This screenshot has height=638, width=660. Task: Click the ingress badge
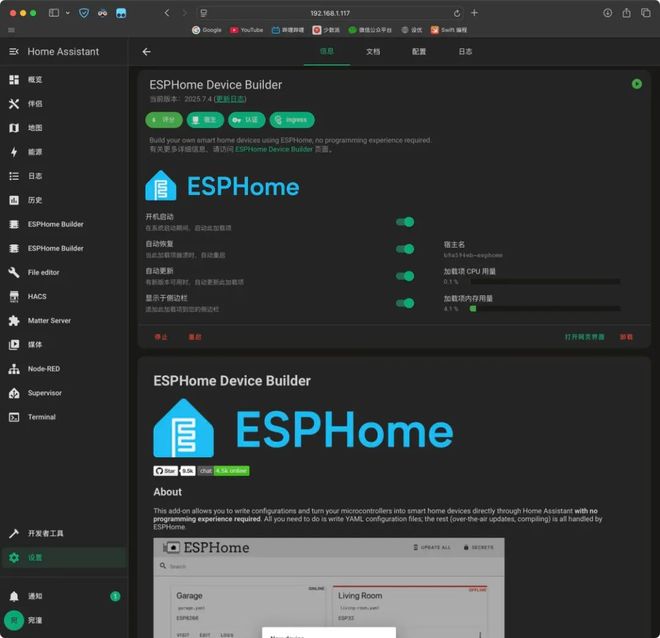point(292,120)
